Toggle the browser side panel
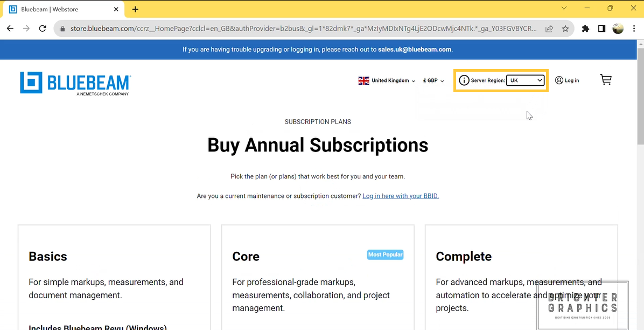 coord(601,29)
